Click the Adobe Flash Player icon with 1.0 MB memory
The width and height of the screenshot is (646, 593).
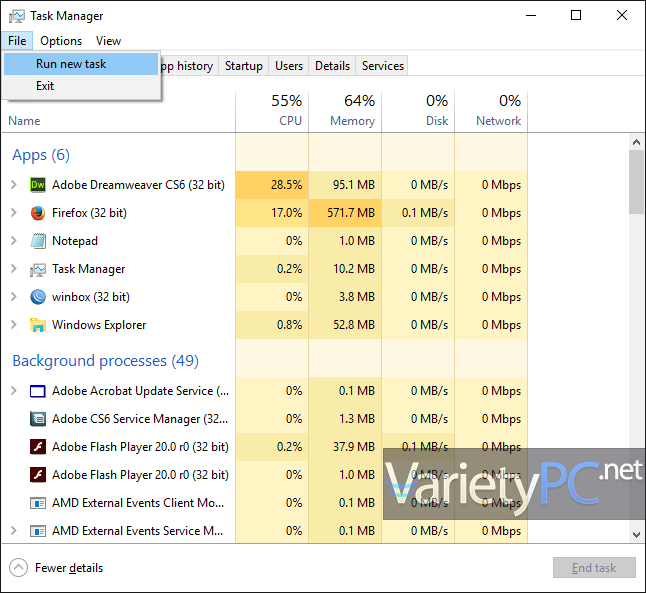coord(38,475)
